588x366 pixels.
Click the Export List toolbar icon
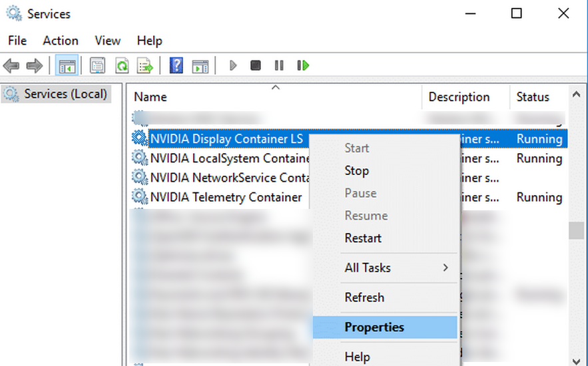coord(145,66)
